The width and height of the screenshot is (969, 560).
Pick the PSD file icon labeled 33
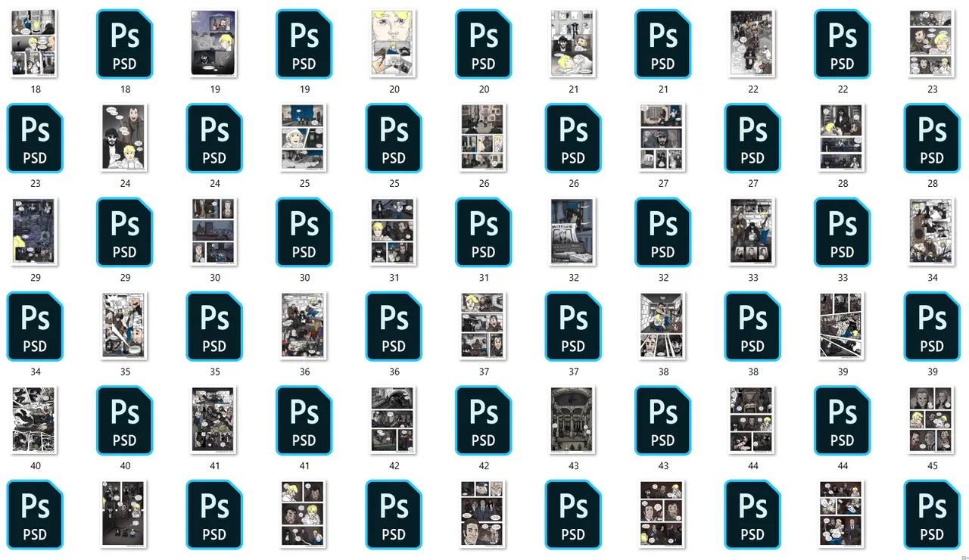(843, 232)
